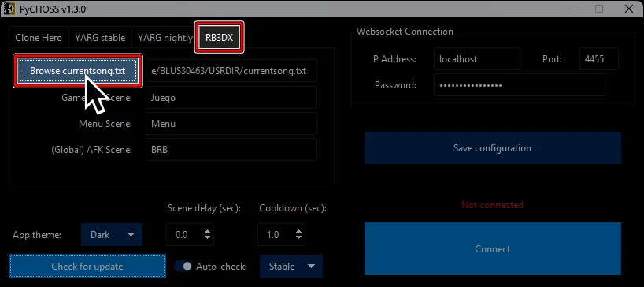
Task: Edit the Port field showing 4455
Action: click(599, 59)
